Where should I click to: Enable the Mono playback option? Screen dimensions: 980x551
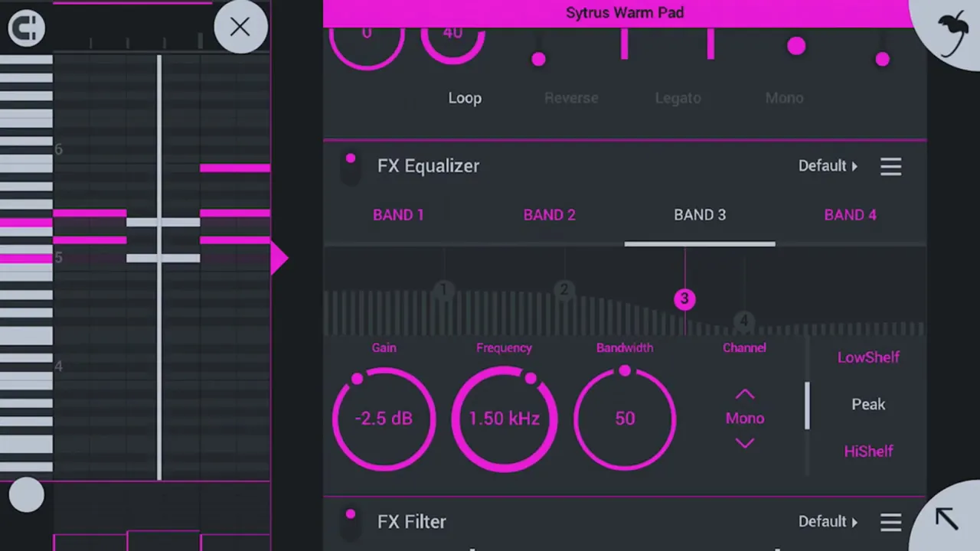coord(784,98)
